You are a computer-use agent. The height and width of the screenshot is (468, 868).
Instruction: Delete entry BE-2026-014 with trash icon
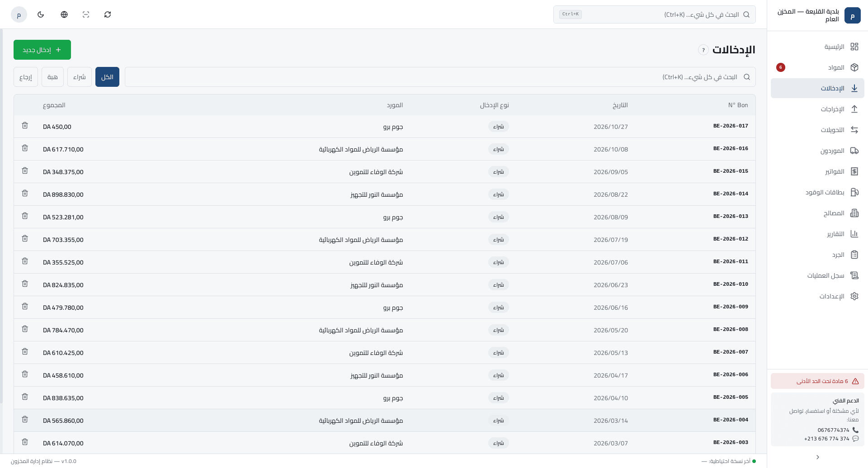click(x=25, y=193)
